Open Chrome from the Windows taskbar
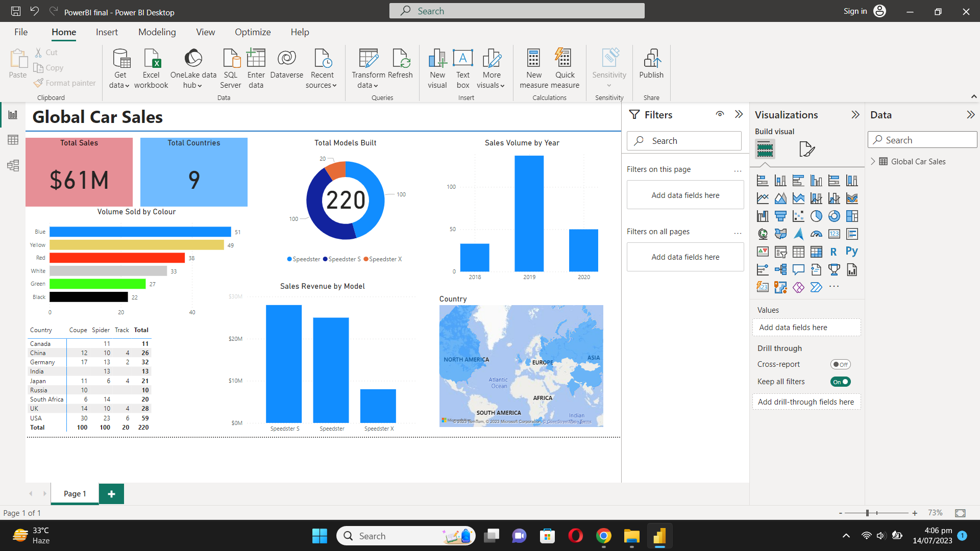This screenshot has width=980, height=551. [x=603, y=536]
